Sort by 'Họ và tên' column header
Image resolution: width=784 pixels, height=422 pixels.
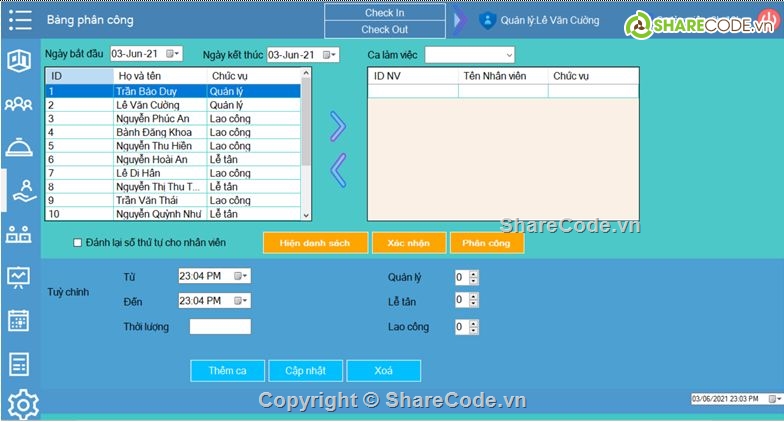160,76
